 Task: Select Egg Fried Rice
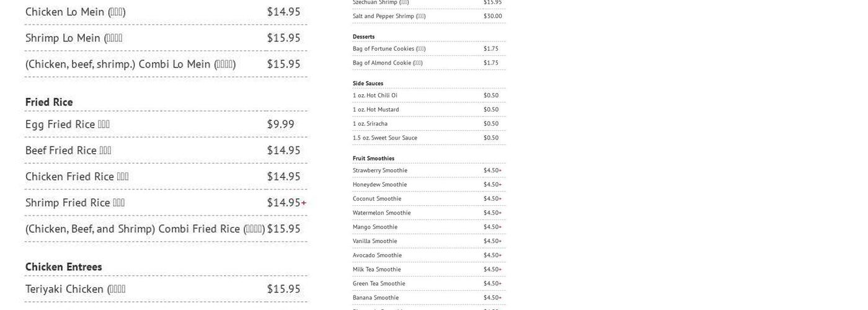coord(67,124)
